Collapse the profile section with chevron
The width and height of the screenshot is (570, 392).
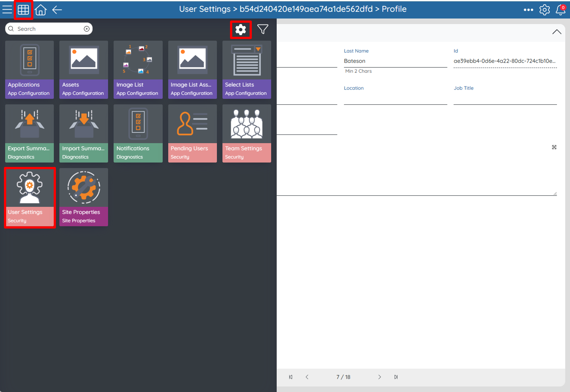(x=557, y=32)
